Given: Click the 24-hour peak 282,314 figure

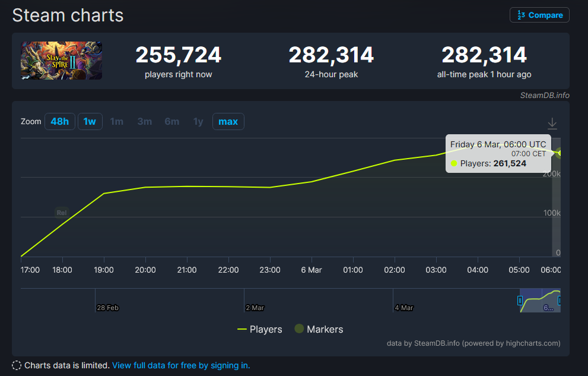Looking at the screenshot, I should (331, 55).
